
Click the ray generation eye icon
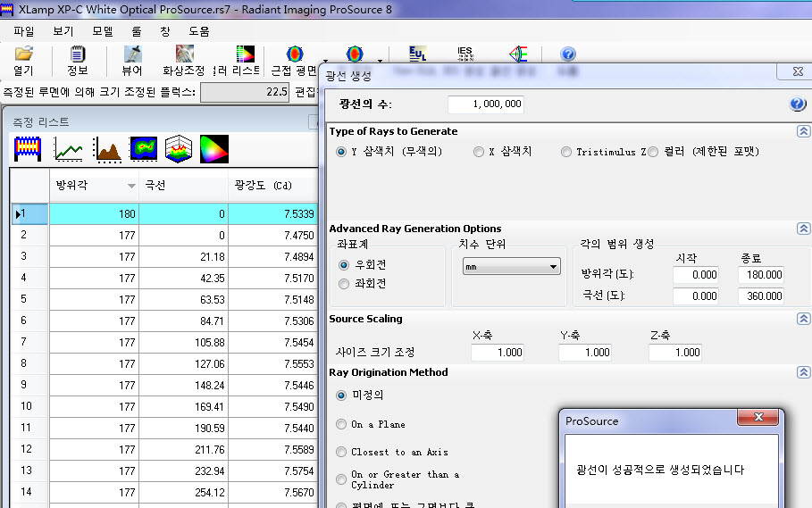pyautogui.click(x=518, y=54)
